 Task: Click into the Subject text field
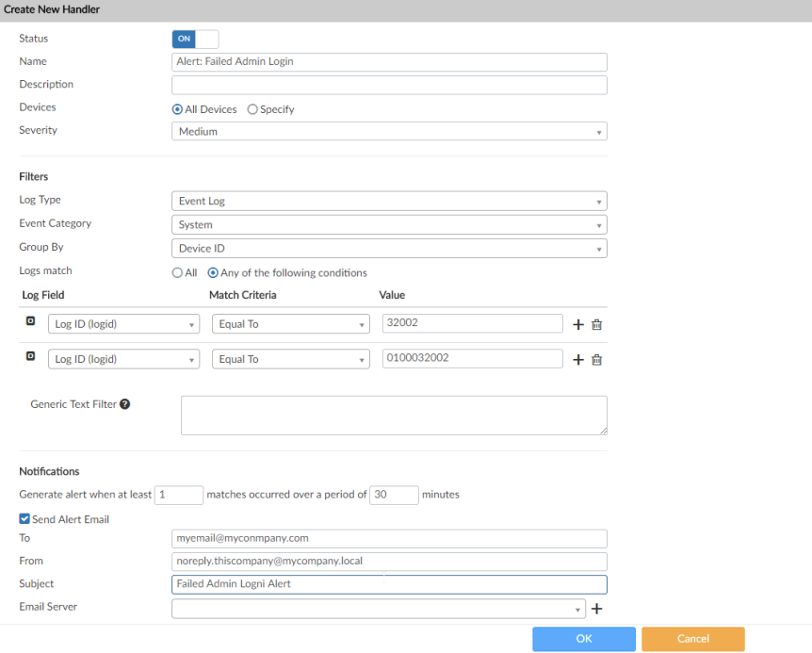[x=389, y=584]
